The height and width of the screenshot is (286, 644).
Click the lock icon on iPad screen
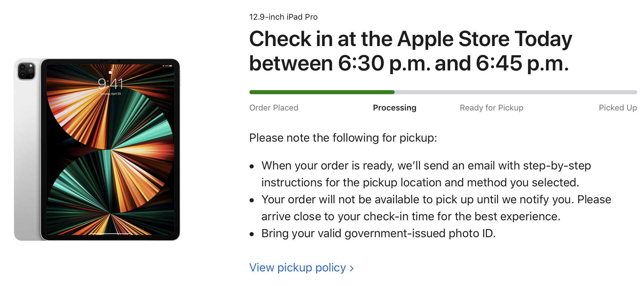[111, 71]
